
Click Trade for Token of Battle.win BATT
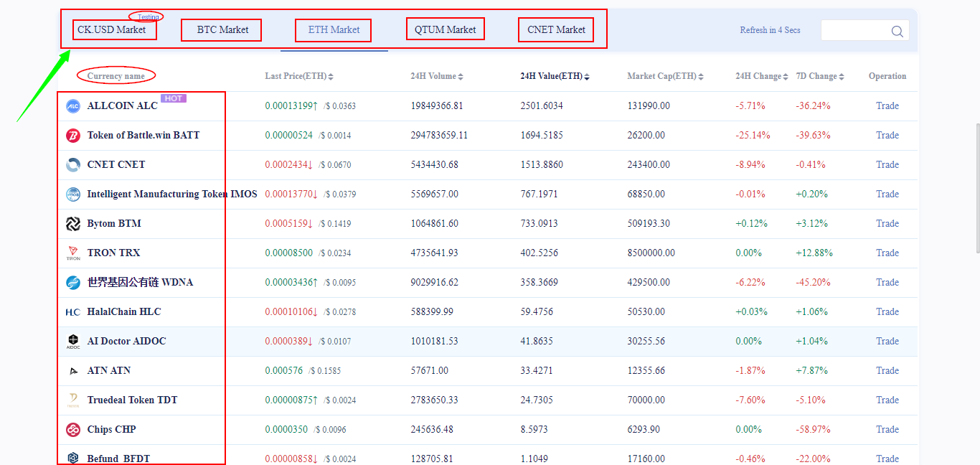coord(887,135)
